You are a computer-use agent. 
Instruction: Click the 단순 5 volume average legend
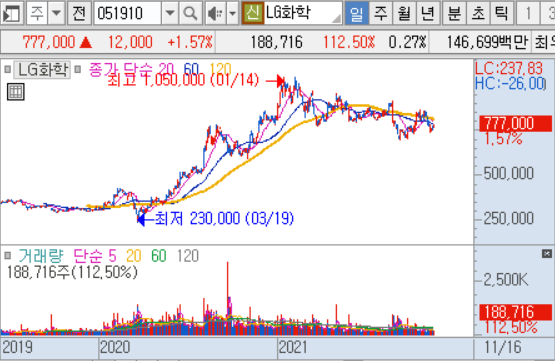click(95, 256)
